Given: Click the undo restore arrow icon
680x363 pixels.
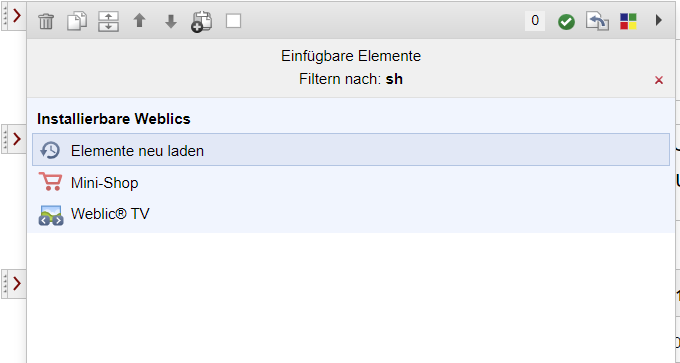Looking at the screenshot, I should tap(597, 21).
